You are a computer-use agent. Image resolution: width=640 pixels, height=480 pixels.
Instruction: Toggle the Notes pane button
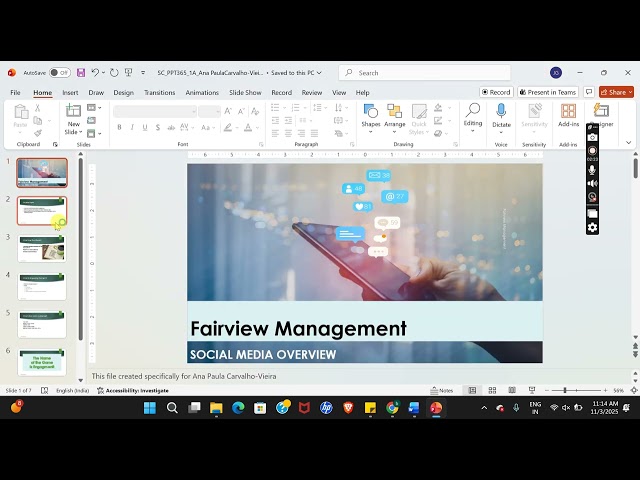pos(442,391)
